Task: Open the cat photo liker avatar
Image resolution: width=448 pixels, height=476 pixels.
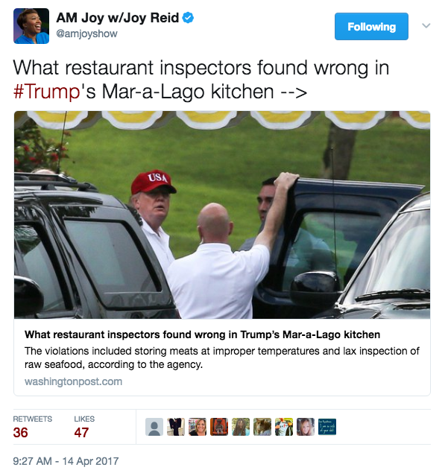Action: [x=262, y=427]
